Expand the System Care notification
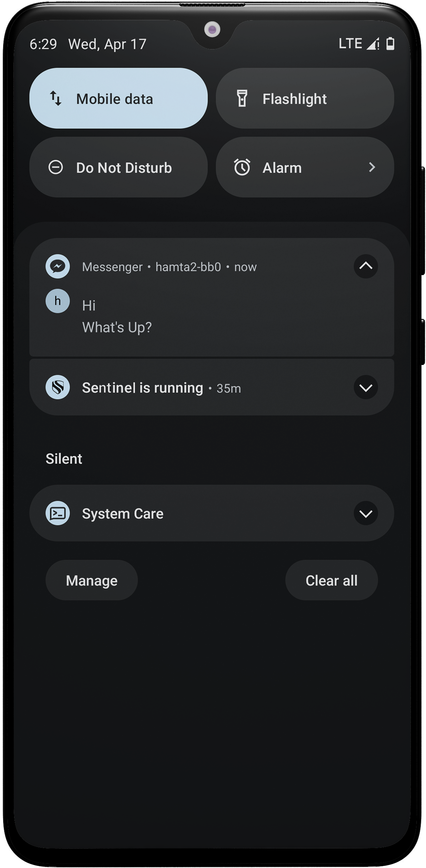426x868 pixels. 366,513
